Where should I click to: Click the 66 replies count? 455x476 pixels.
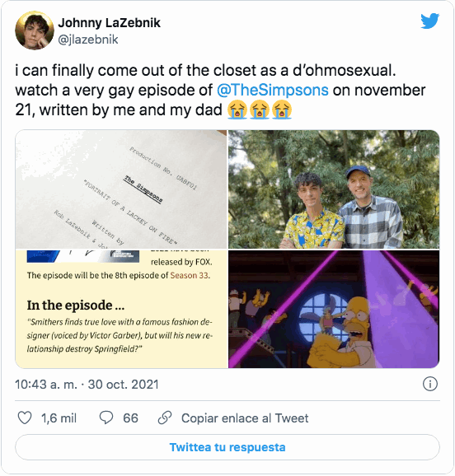coord(130,418)
